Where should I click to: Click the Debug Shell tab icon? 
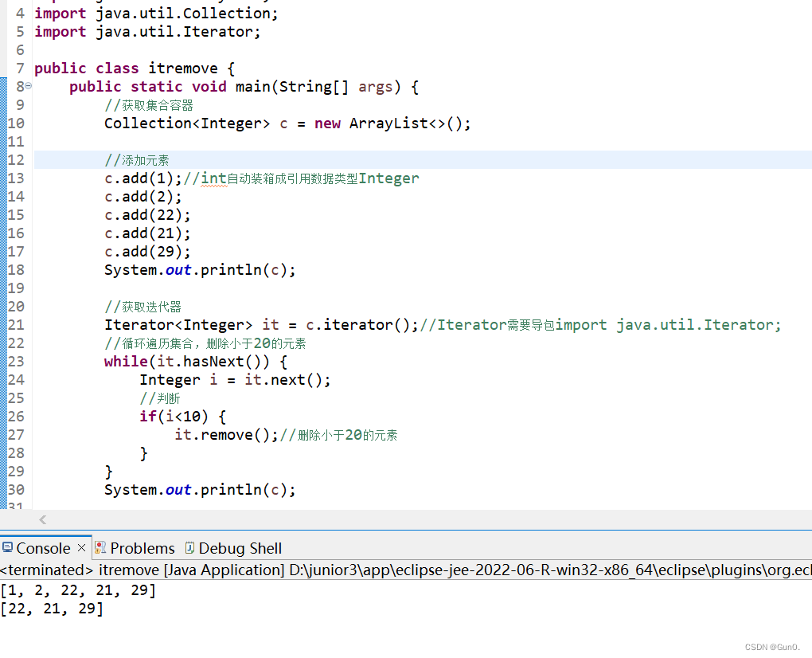click(x=189, y=547)
